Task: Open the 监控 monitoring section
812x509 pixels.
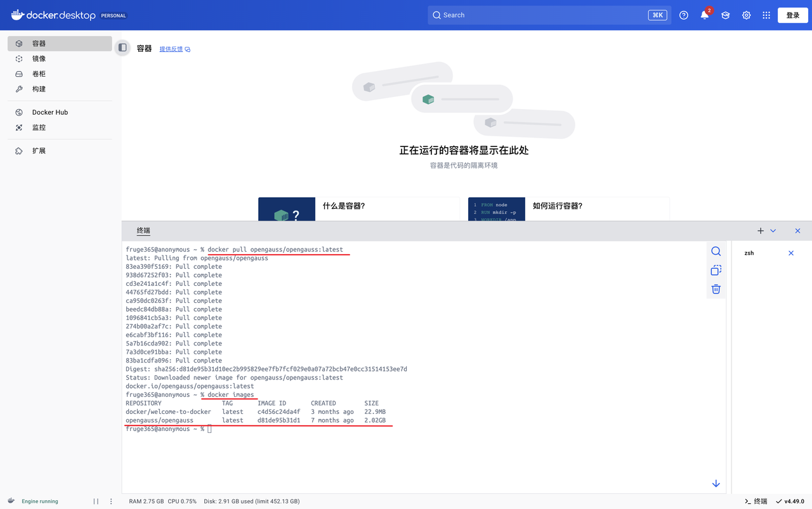Action: pos(38,127)
